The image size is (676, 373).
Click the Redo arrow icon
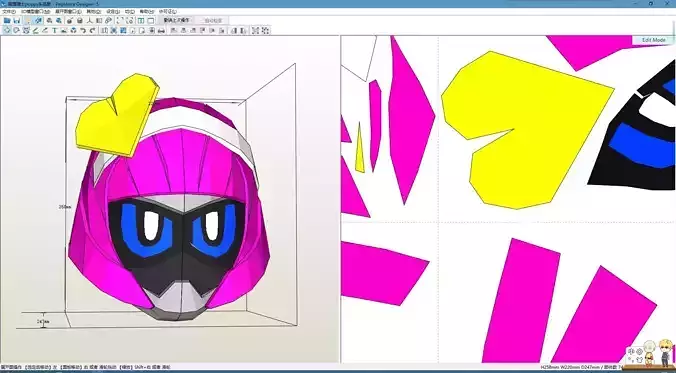coord(92,30)
